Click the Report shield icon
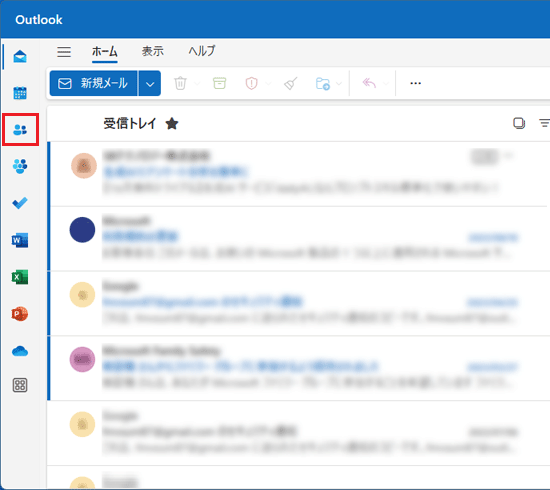Image resolution: width=550 pixels, height=490 pixels. point(251,83)
